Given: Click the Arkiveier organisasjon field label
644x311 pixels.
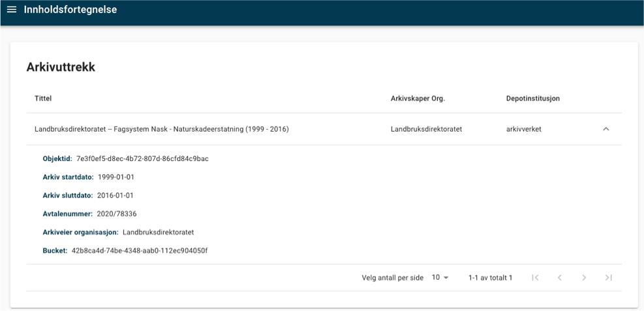Looking at the screenshot, I should [x=80, y=232].
